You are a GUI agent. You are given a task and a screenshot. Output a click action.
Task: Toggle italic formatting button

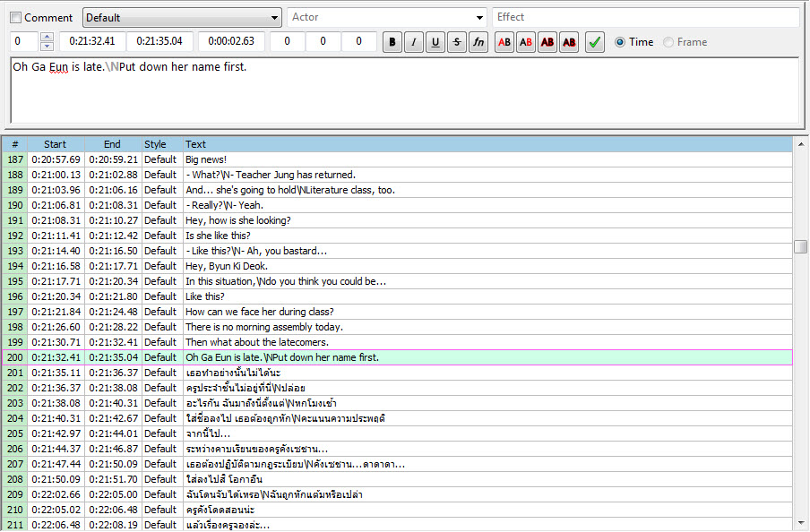(x=414, y=42)
